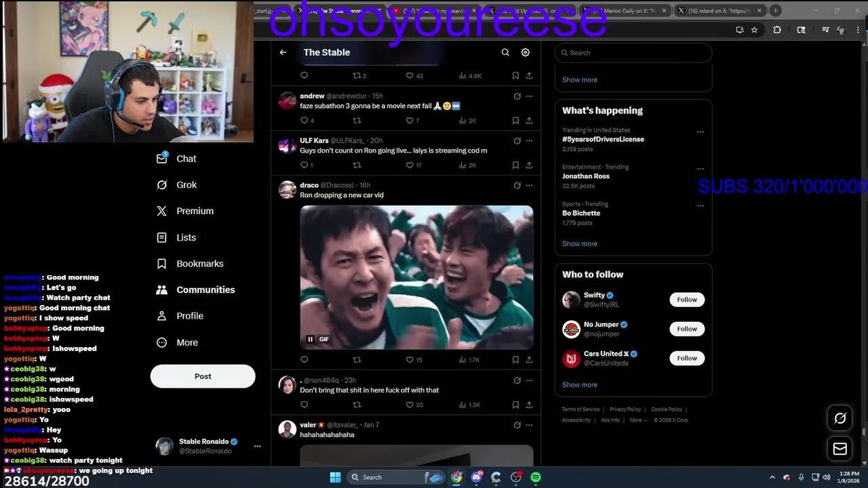The height and width of the screenshot is (488, 868).
Task: Follow No Jumper
Action: [x=687, y=329]
